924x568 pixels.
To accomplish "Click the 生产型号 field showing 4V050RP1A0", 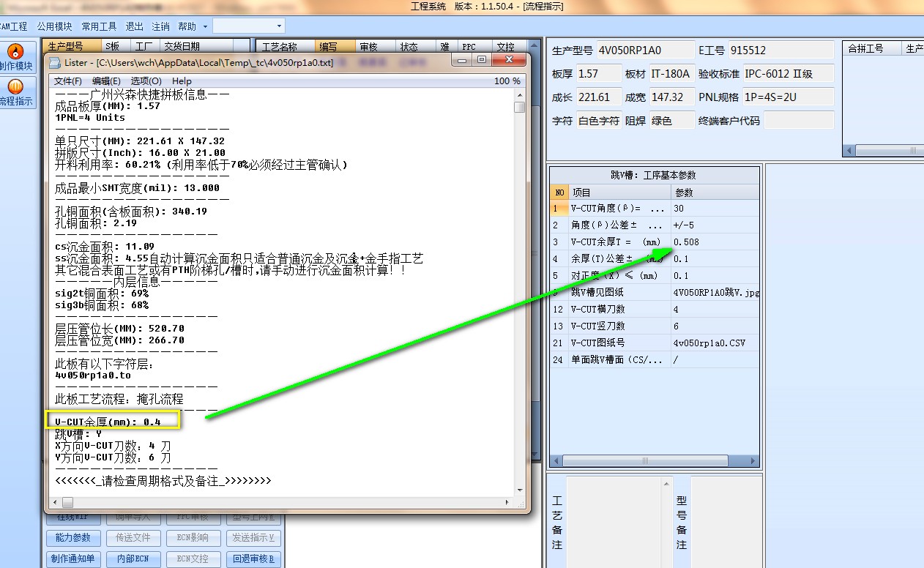I will (x=646, y=51).
